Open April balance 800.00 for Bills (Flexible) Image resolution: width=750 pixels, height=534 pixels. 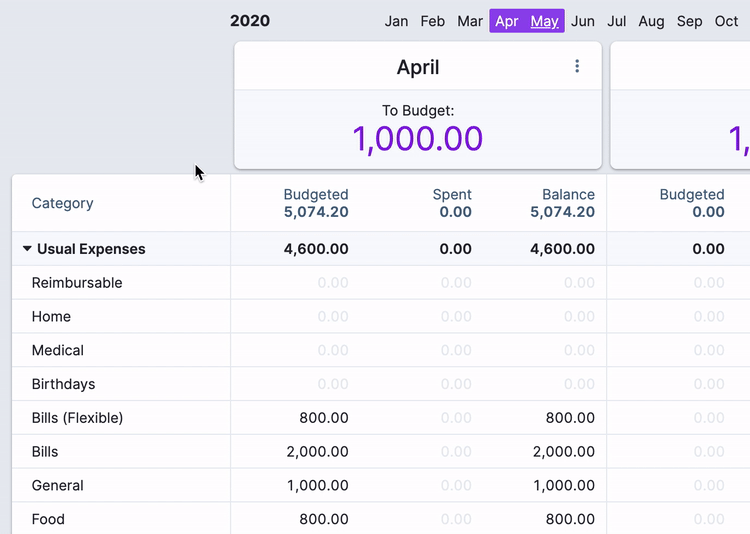coord(570,418)
